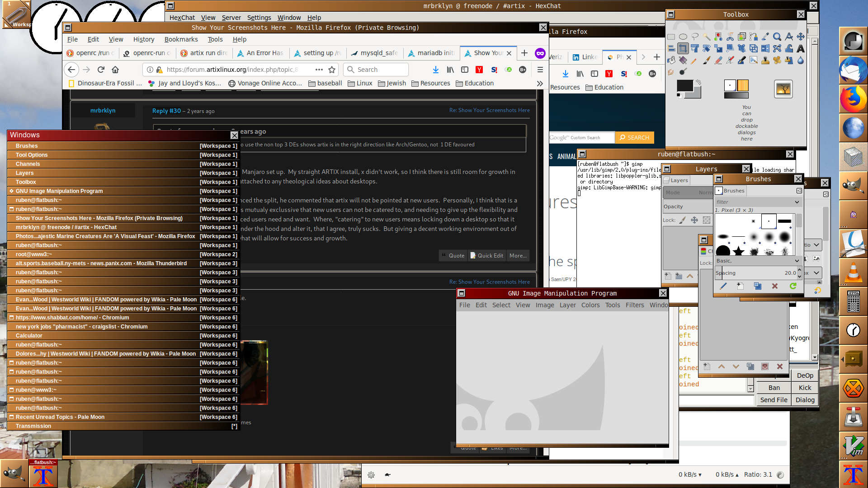Viewport: 868px width, 488px height.
Task: Select the Free Select lasso tool
Action: coord(695,37)
